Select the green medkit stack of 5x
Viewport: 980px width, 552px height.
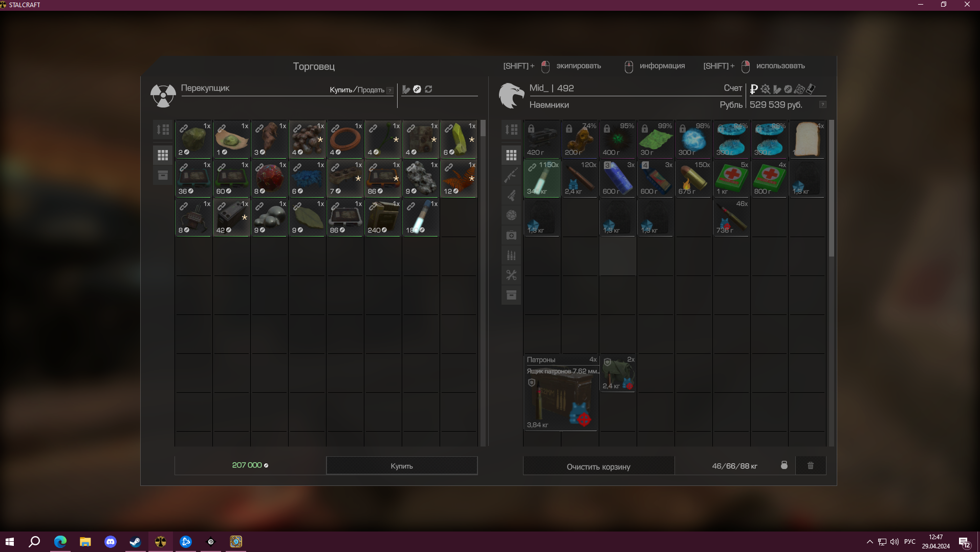[731, 178]
